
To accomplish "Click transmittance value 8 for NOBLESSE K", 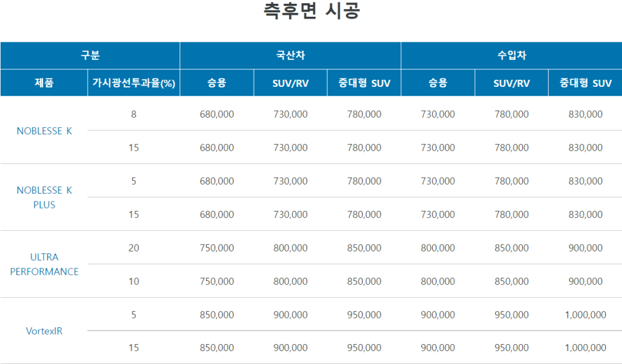I will click(134, 114).
